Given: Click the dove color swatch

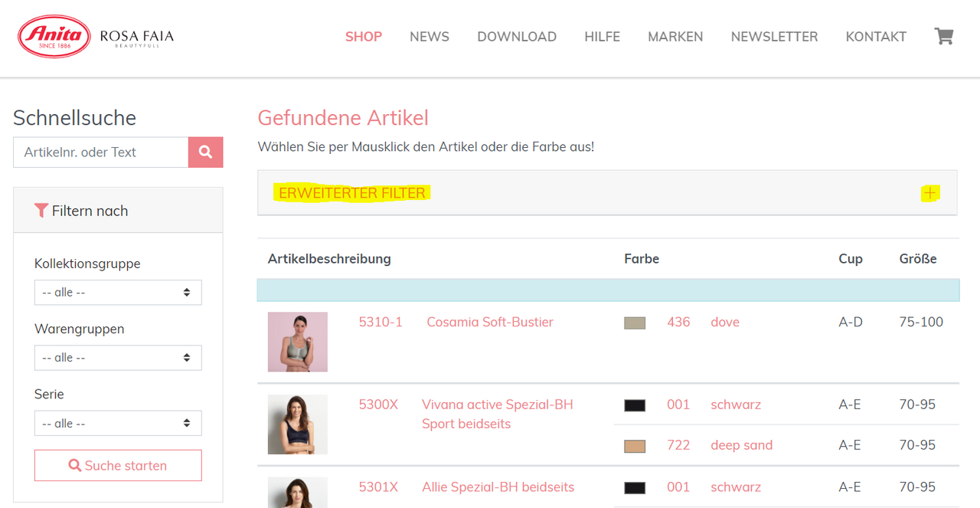Looking at the screenshot, I should tap(635, 323).
